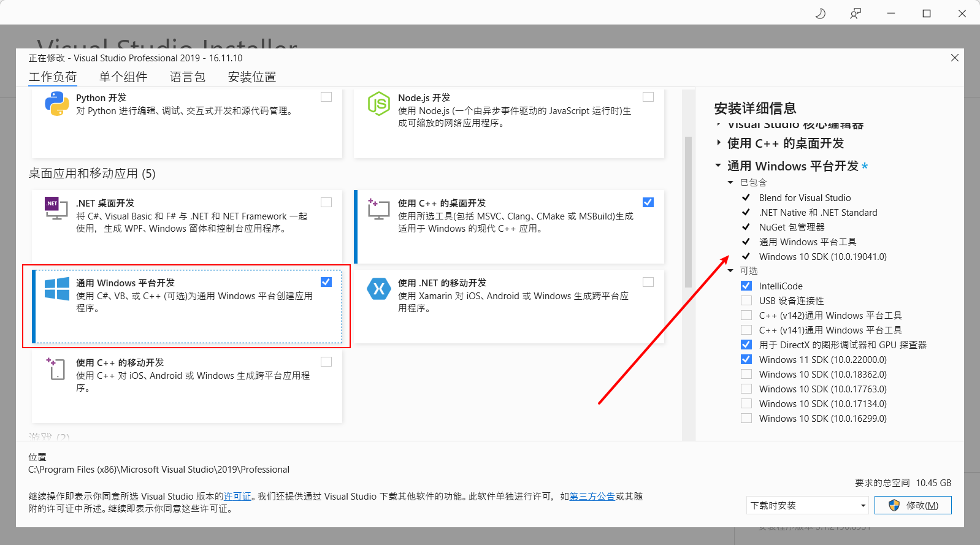The image size is (980, 545).
Task: Enable C++ (v141) Universal Windows Platform tools
Action: (746, 330)
